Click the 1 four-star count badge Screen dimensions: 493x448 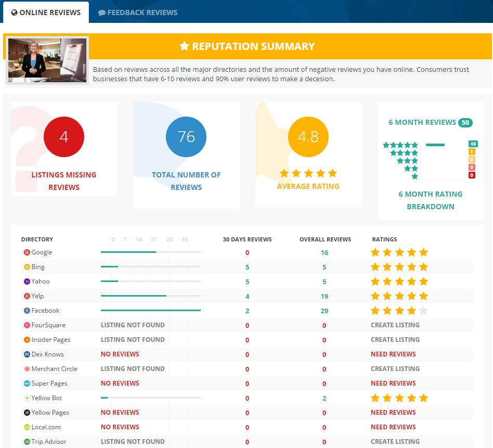(472, 151)
